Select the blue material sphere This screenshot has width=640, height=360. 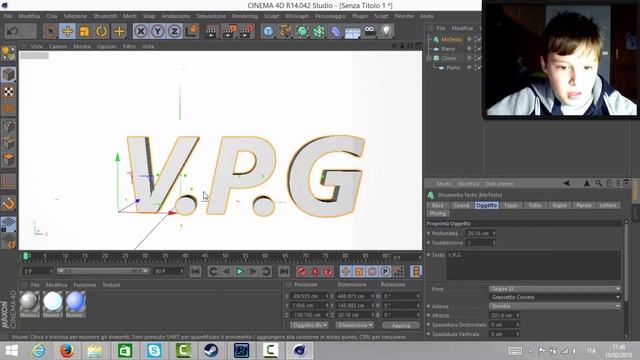pyautogui.click(x=76, y=302)
